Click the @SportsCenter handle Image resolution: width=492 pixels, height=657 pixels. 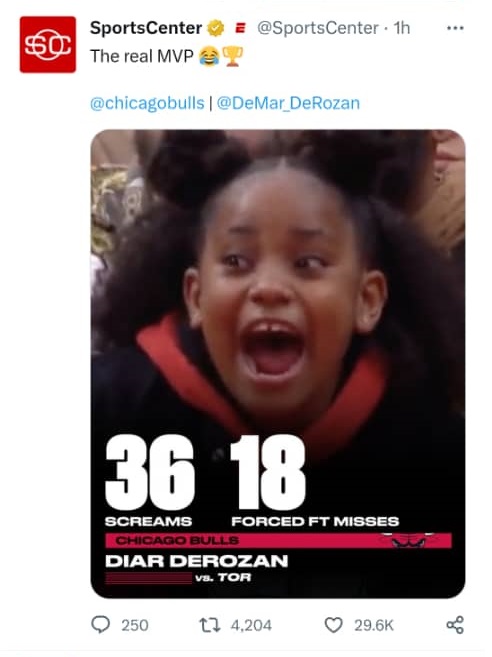coord(318,28)
